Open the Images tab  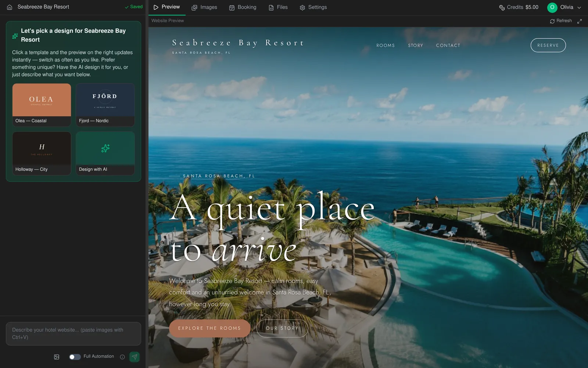pos(204,7)
